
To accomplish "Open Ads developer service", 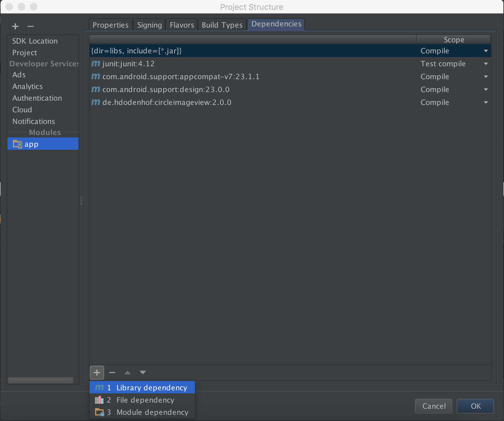I will (x=19, y=75).
